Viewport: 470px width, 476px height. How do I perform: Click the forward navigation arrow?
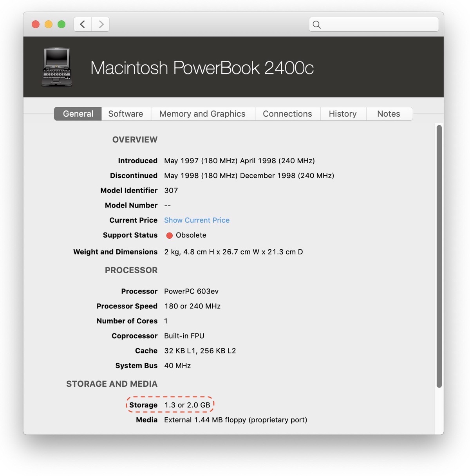tap(101, 24)
